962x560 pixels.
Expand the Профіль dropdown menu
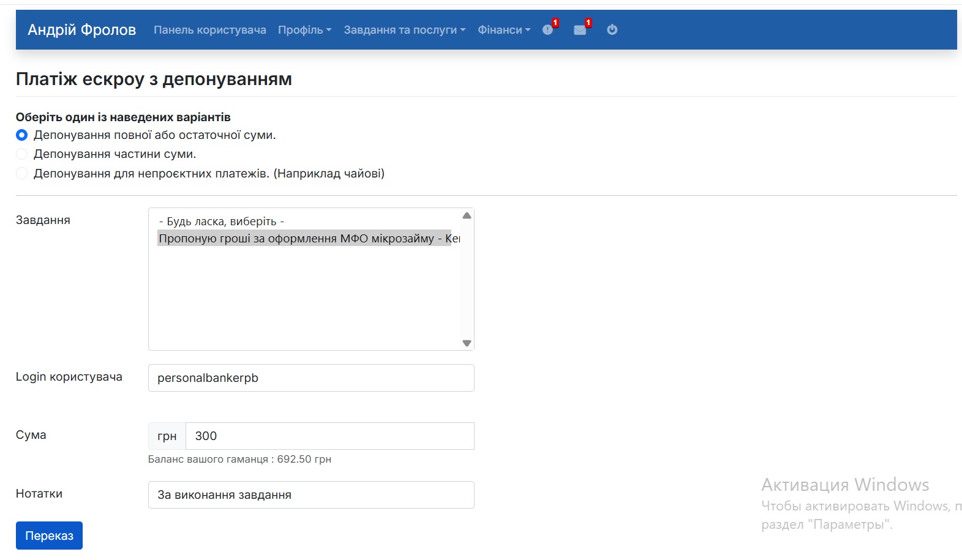tap(304, 30)
